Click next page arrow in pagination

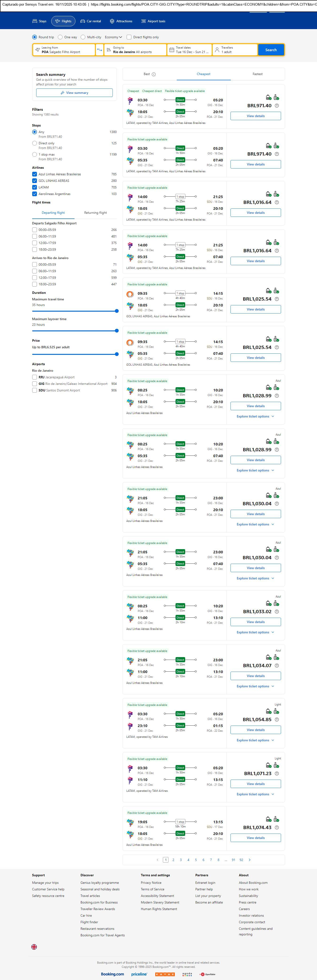point(250,859)
